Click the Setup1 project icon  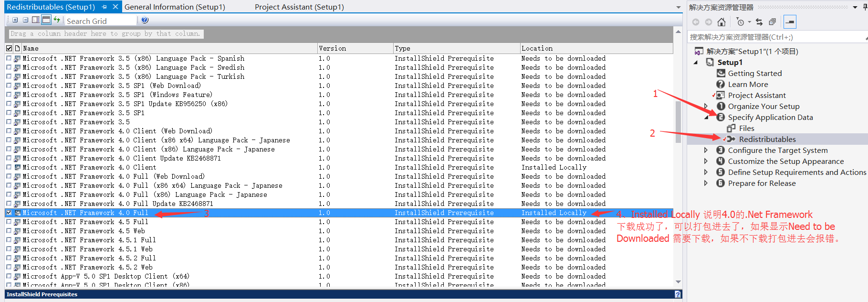(x=710, y=62)
